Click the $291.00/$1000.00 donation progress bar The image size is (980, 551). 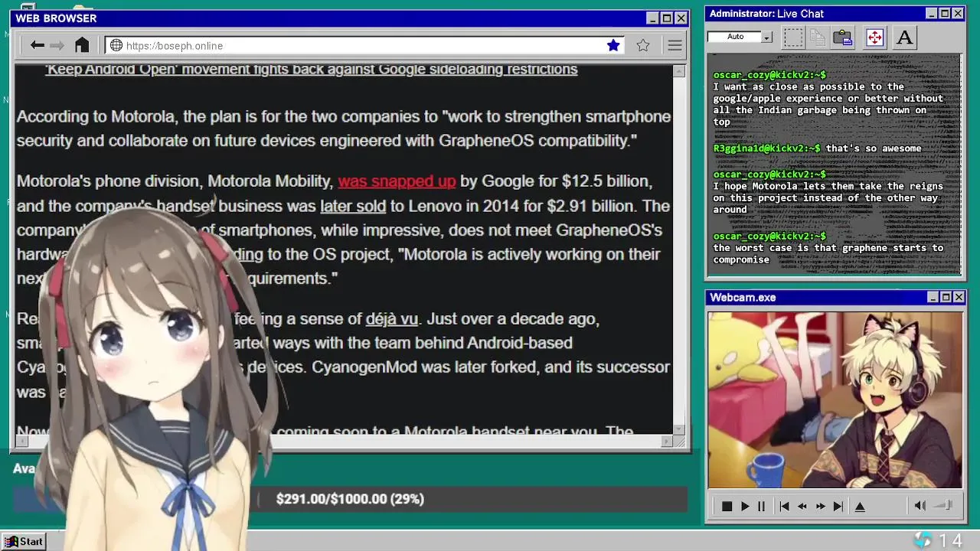coord(350,499)
